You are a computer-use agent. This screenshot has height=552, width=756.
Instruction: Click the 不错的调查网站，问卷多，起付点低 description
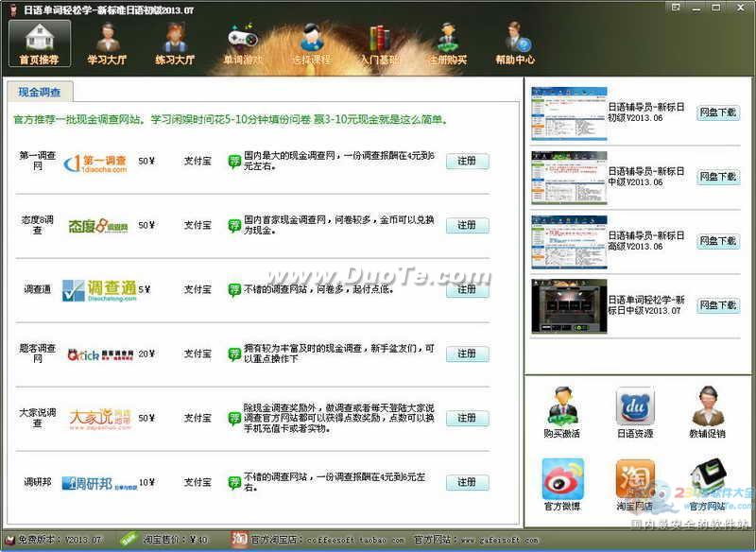pyautogui.click(x=318, y=289)
